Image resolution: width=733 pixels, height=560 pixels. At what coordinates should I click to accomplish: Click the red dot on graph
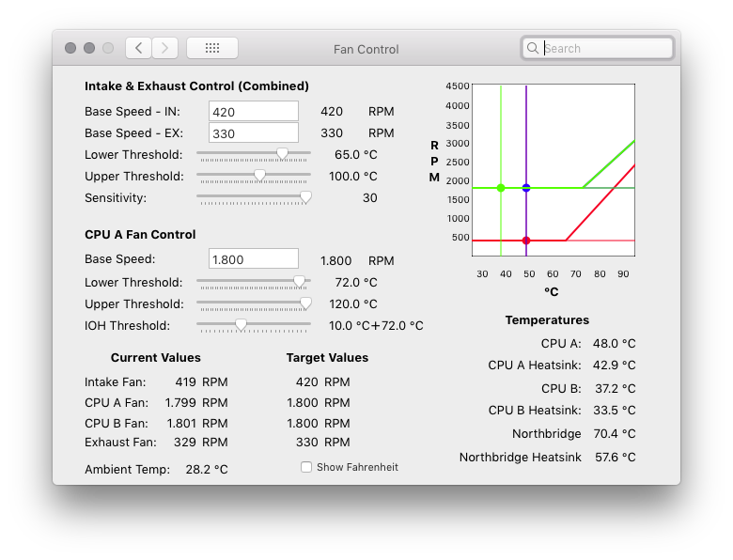pos(526,241)
